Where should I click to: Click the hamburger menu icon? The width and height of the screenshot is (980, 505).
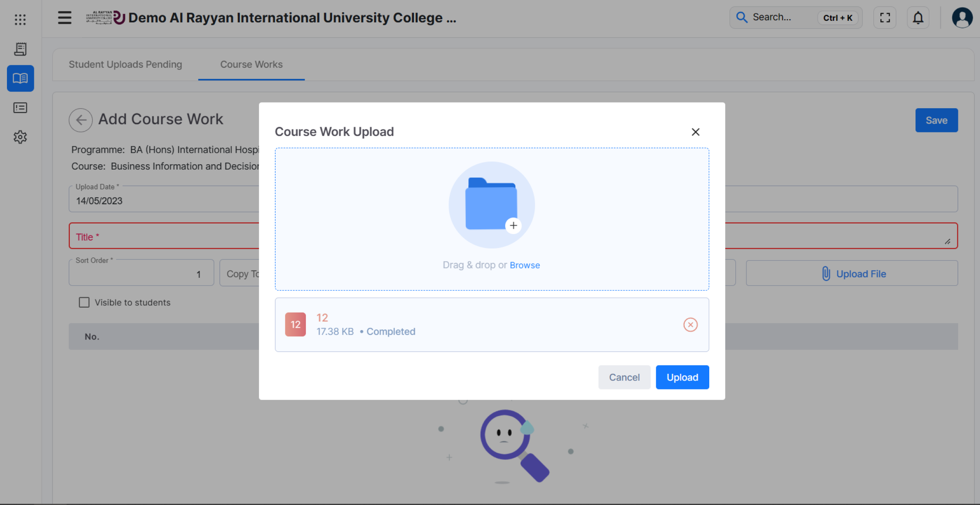click(x=65, y=18)
